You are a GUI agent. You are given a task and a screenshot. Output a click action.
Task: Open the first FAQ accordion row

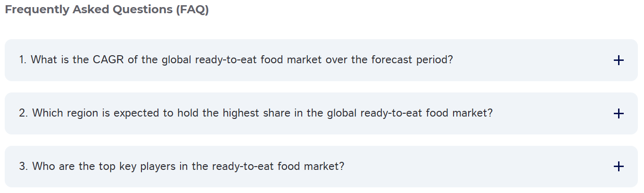(x=321, y=60)
